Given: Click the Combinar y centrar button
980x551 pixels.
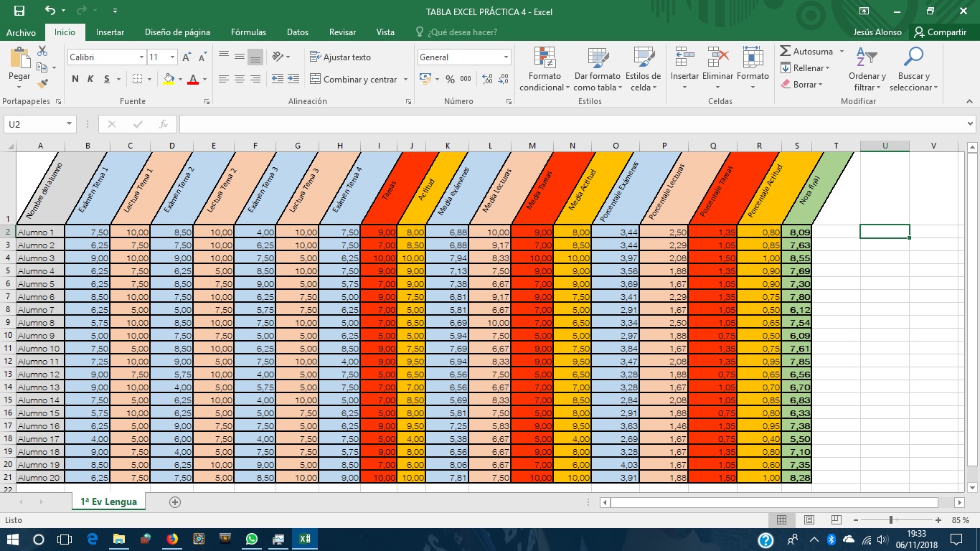Looking at the screenshot, I should 354,80.
